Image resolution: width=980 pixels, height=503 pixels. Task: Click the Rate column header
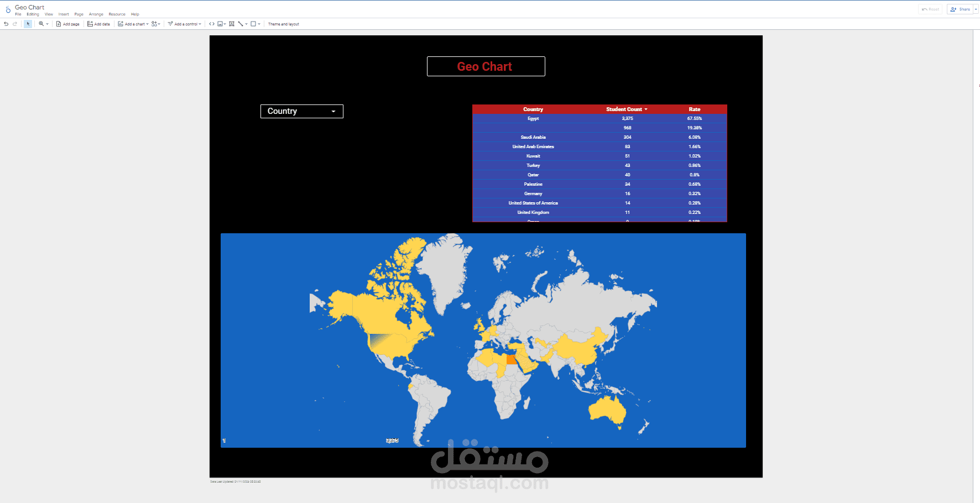[695, 109]
